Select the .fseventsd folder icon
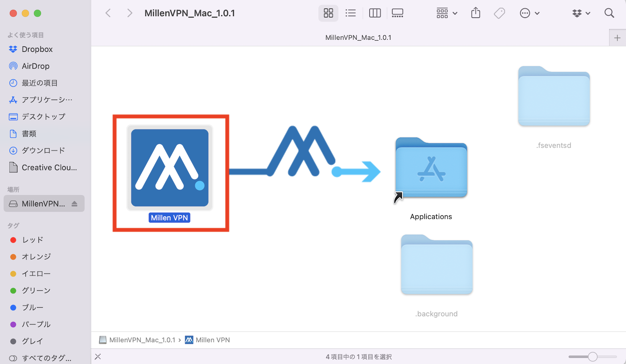The height and width of the screenshot is (364, 626). 554,96
